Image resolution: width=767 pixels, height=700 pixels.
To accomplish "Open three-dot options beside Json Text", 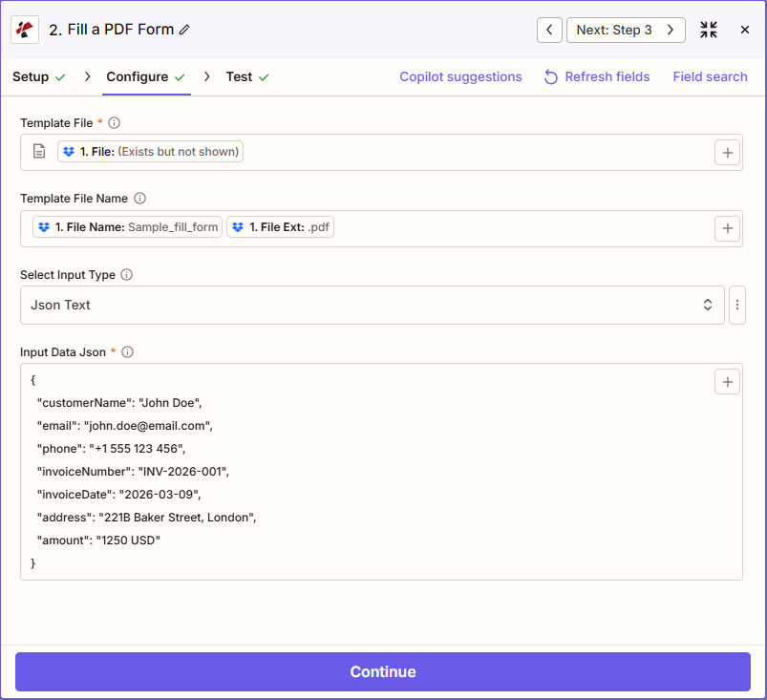I will (736, 306).
